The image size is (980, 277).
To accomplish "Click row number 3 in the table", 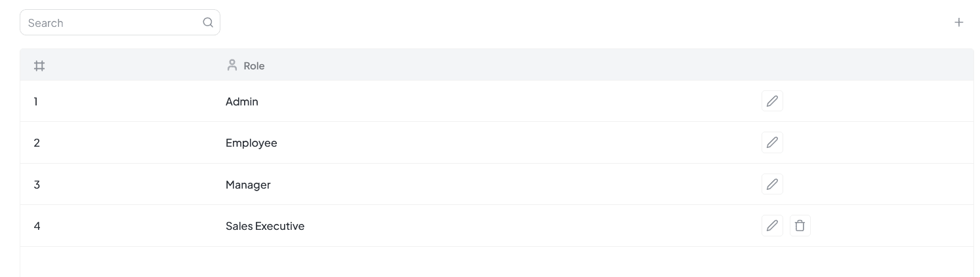I will 37,185.
